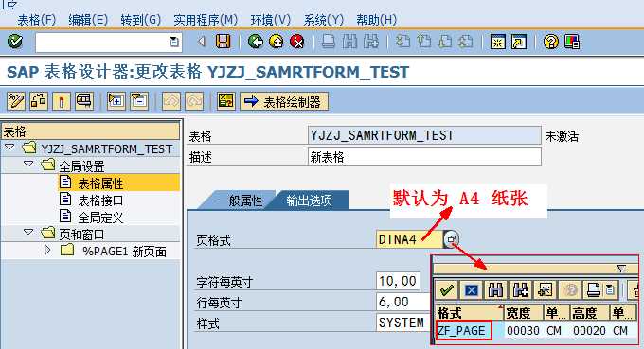
Task: Click the Save floppy disk icon
Action: point(223,42)
